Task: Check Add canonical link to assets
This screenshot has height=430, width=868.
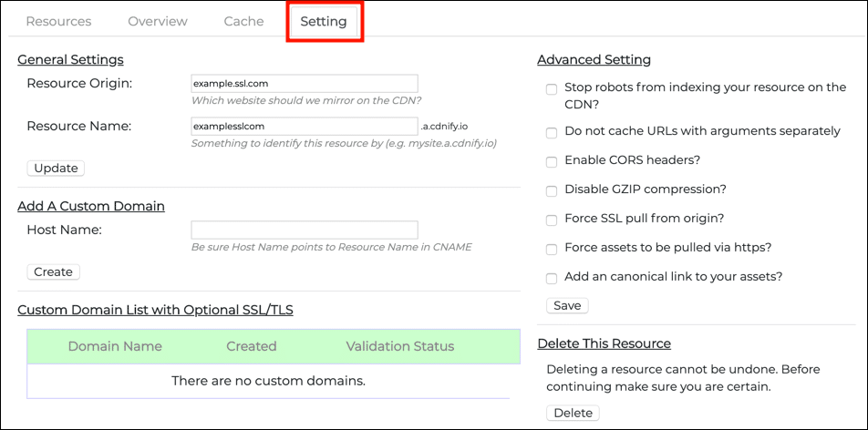Action: click(552, 279)
